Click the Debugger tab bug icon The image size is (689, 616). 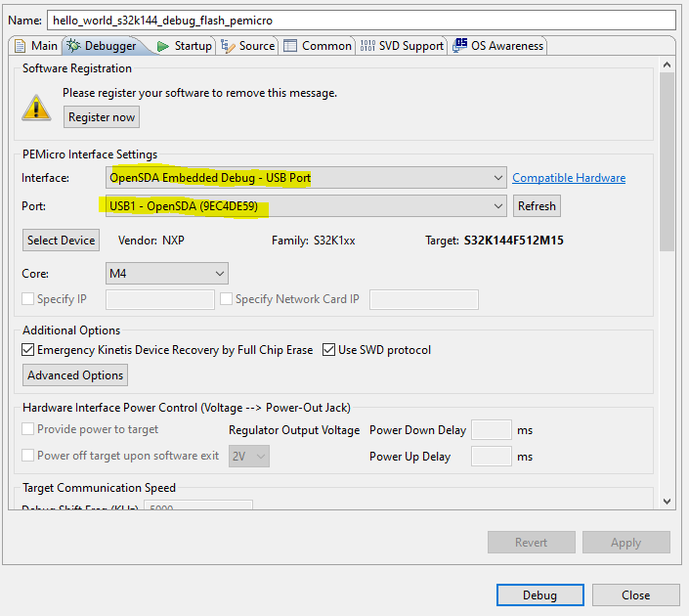coord(73,45)
